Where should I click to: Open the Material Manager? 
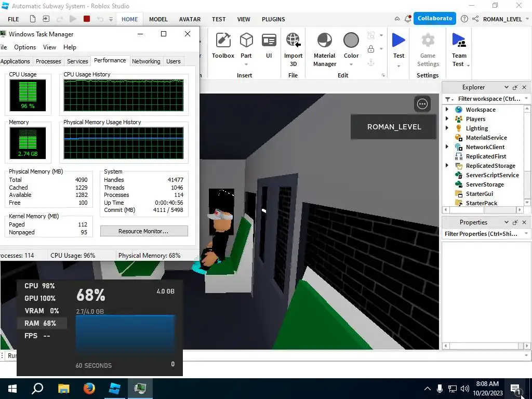(x=325, y=49)
